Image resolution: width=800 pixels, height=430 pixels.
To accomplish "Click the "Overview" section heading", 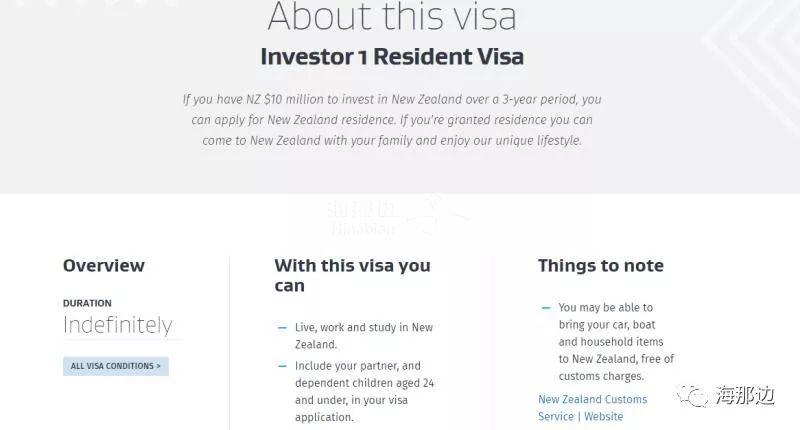I will [104, 266].
